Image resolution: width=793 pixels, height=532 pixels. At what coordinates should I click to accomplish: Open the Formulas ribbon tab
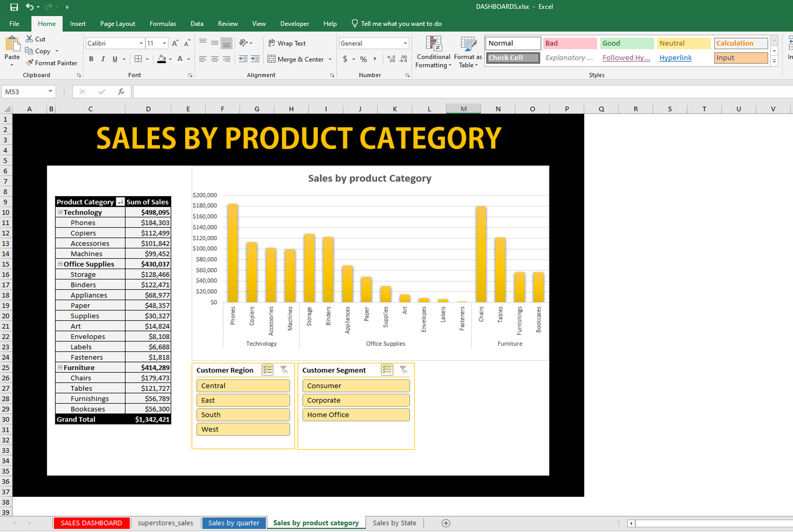tap(162, 24)
